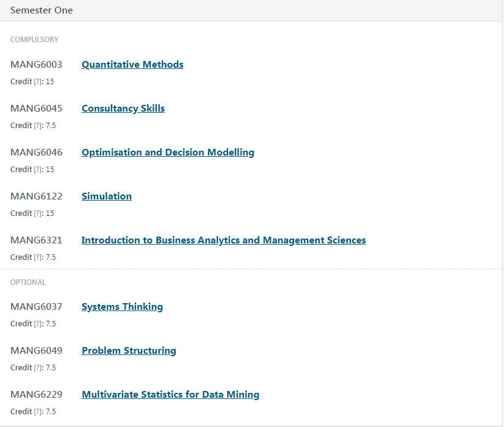Click credit help [?] under MANG6229
The image size is (504, 427).
click(x=38, y=412)
